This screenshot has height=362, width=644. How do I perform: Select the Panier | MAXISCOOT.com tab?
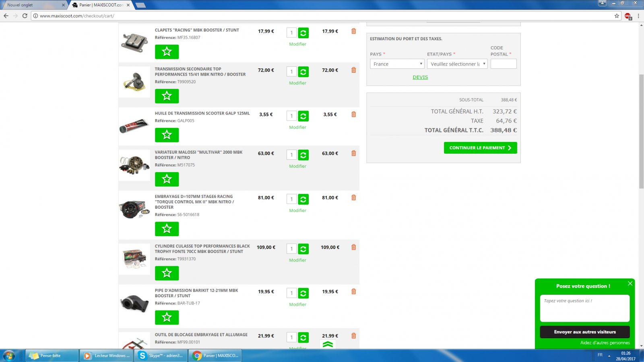[x=101, y=5]
